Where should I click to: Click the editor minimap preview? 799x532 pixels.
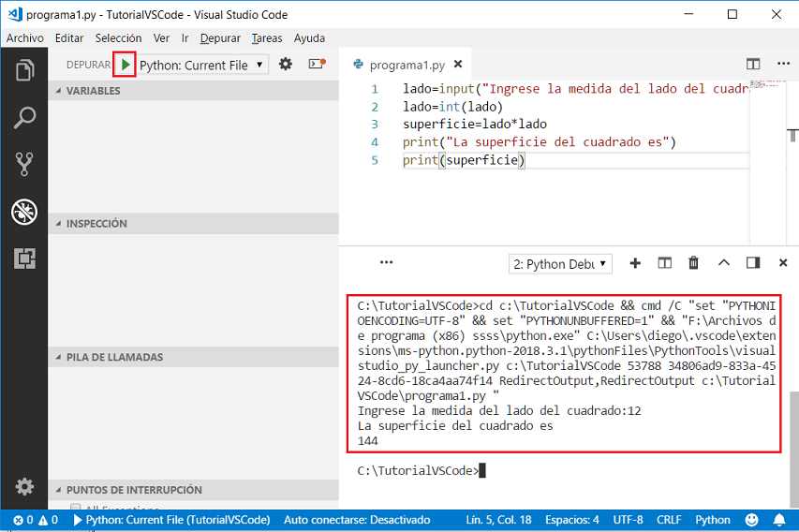[x=767, y=84]
